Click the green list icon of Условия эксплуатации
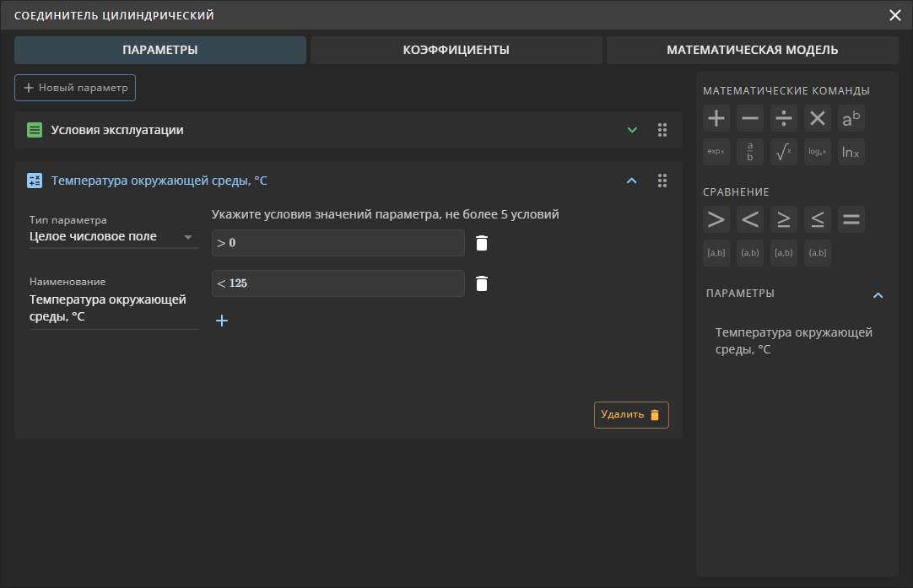This screenshot has height=588, width=913. click(35, 130)
